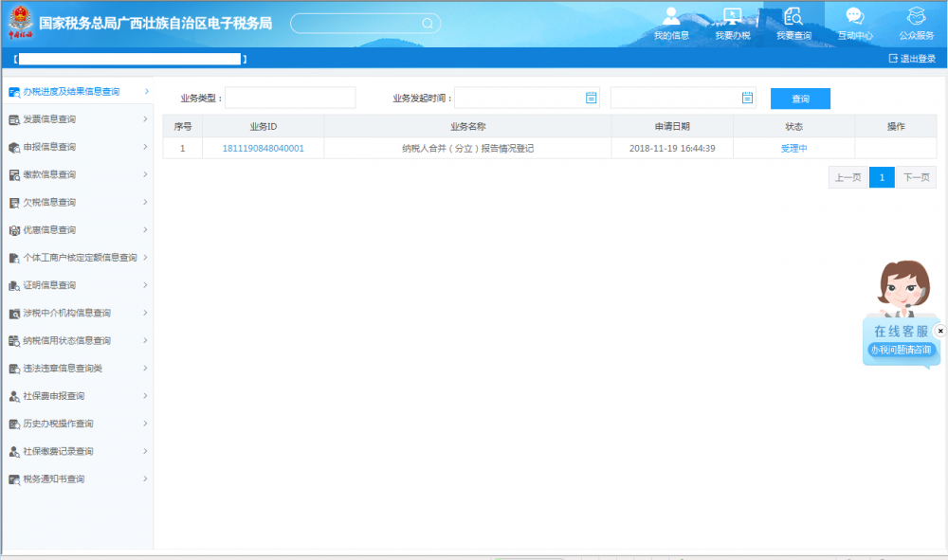Click 退出登录 to log out

(x=912, y=59)
